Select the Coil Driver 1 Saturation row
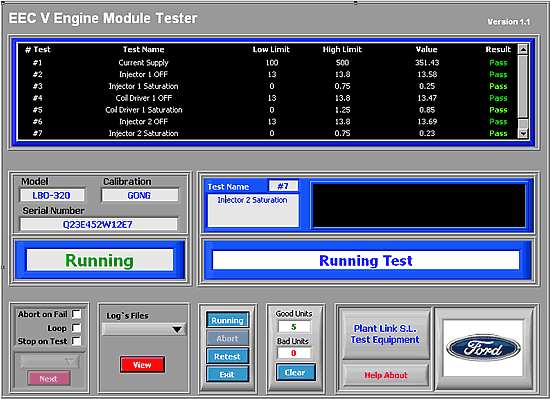Image resolution: width=550 pixels, height=399 pixels. [267, 110]
